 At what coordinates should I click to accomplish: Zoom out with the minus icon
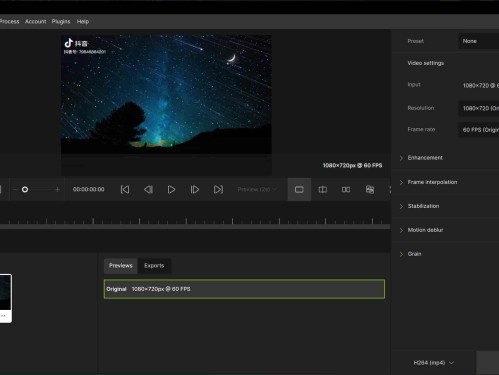15,189
